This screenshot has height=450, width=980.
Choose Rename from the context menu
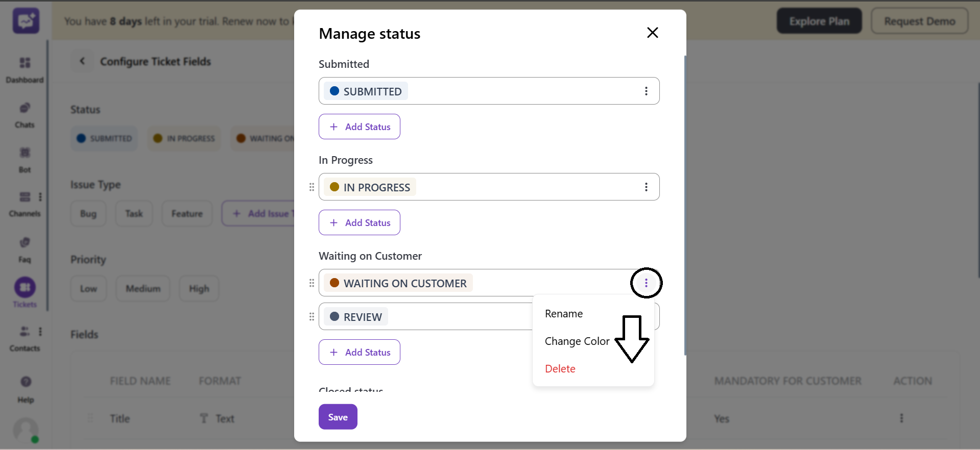click(x=564, y=314)
